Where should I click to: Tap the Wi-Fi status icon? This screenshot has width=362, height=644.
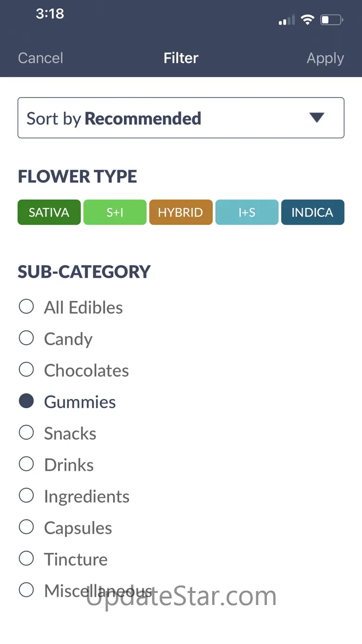(x=307, y=20)
